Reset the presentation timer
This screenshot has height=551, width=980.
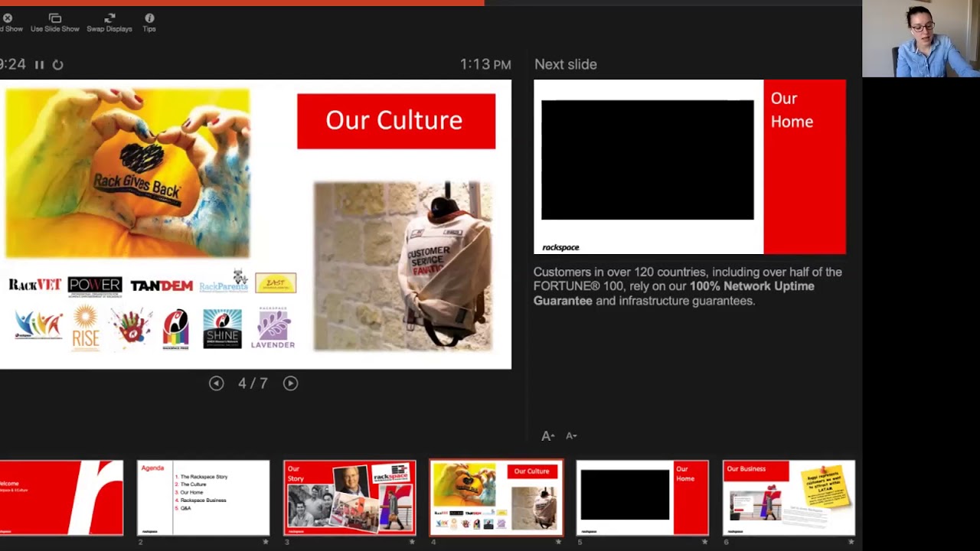click(x=57, y=65)
